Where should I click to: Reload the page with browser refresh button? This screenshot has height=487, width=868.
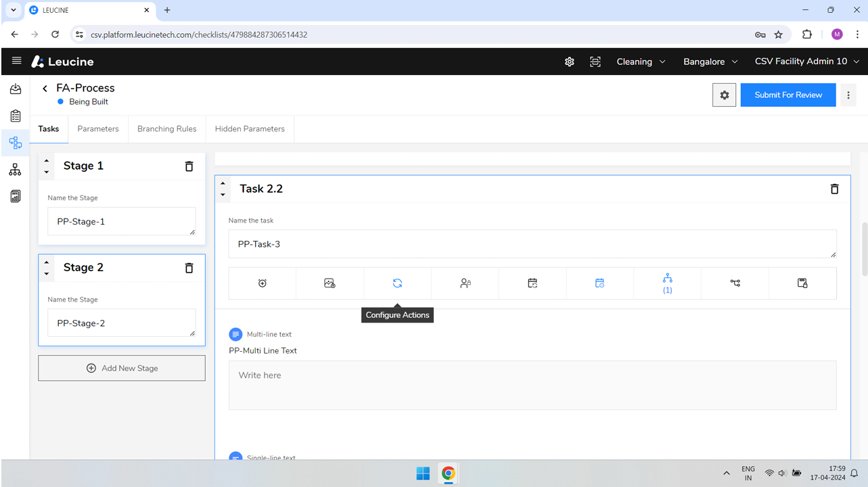pos(55,34)
